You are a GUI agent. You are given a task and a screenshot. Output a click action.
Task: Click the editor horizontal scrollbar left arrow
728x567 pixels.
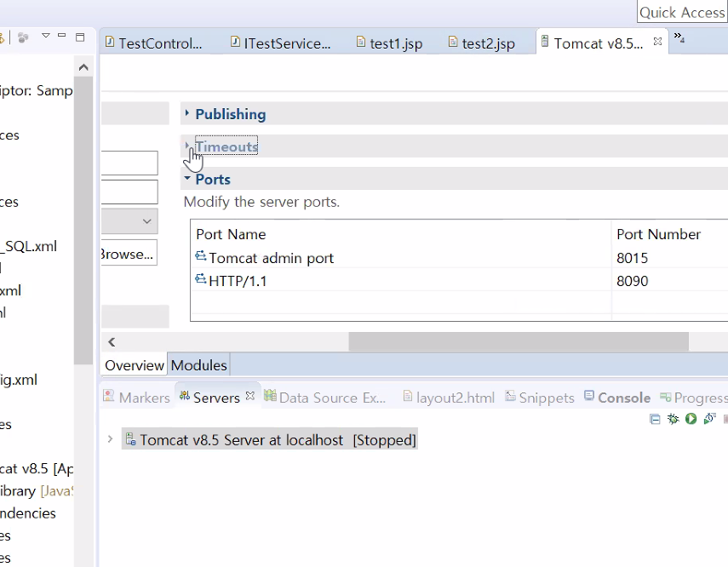(112, 342)
